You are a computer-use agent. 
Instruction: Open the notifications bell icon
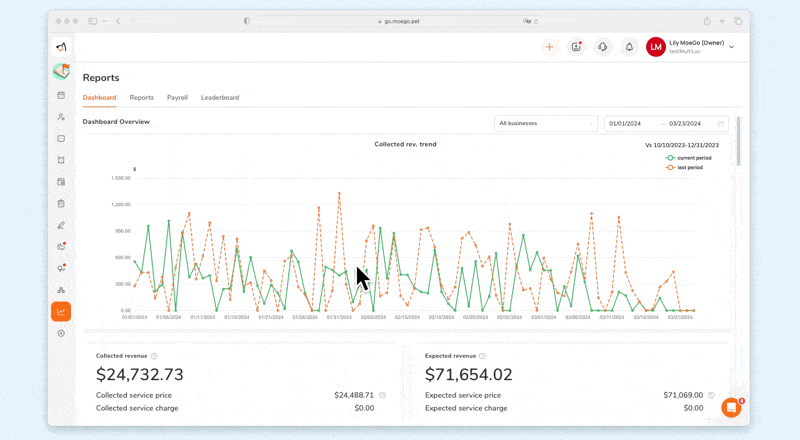click(x=629, y=47)
